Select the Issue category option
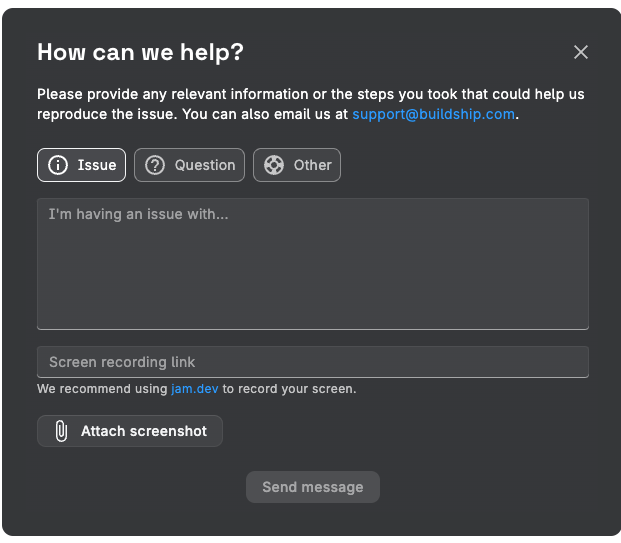This screenshot has height=543, width=621. tap(82, 165)
